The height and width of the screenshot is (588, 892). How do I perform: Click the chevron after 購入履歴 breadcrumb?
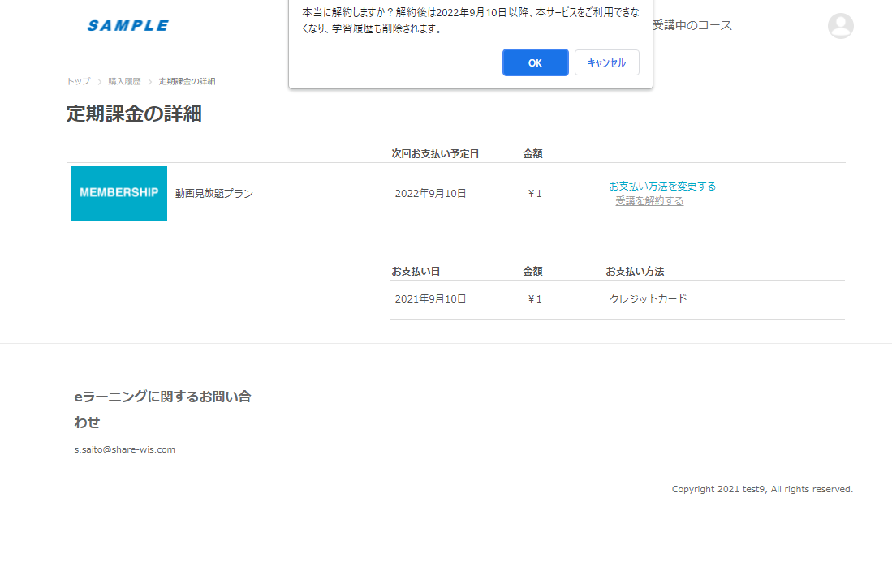tap(149, 82)
